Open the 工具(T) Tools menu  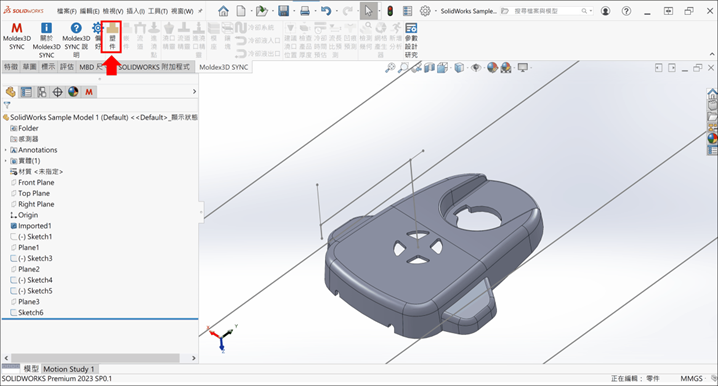[x=158, y=11]
